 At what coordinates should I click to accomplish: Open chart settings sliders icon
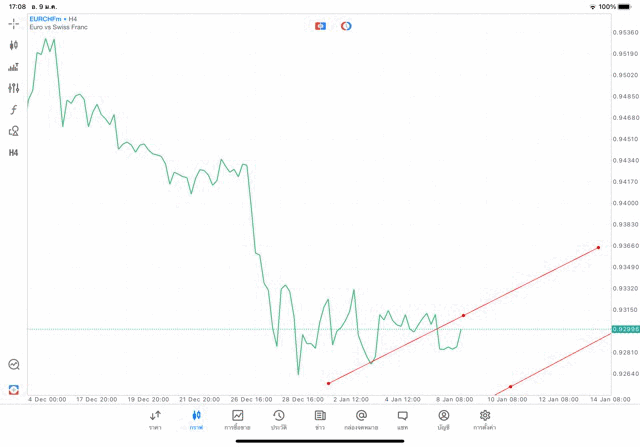pos(14,88)
